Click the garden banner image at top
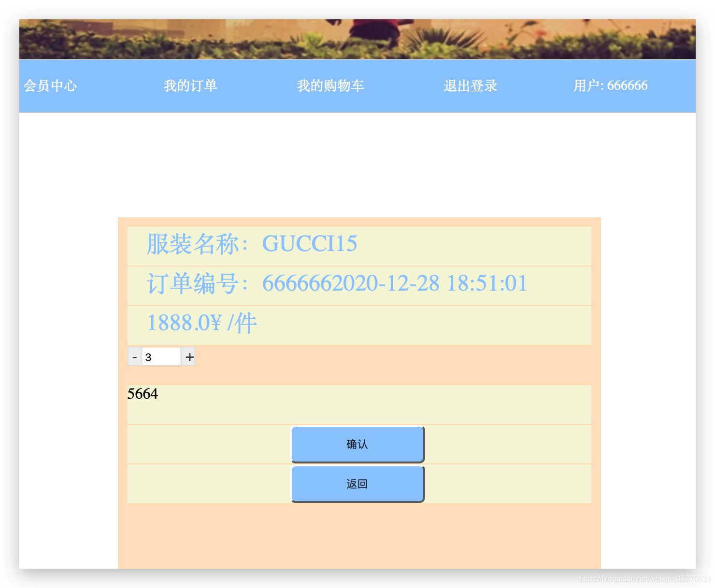Screen dimensions: 715x588 pyautogui.click(x=357, y=39)
